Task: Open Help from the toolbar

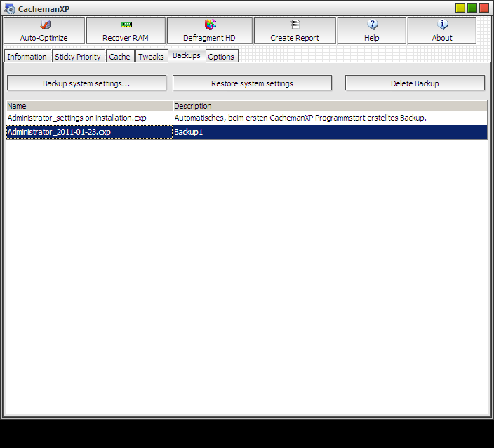Action: click(372, 31)
